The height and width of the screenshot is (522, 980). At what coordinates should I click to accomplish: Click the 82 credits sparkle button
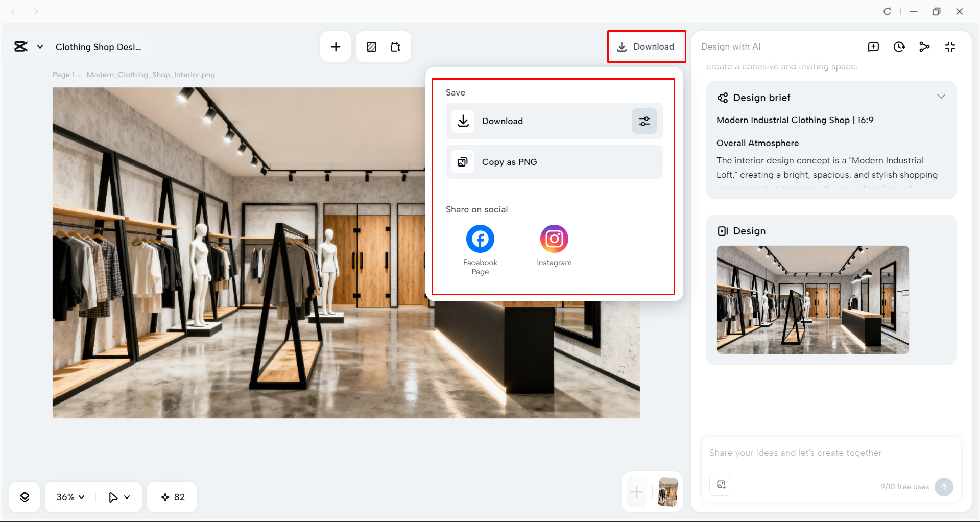(x=172, y=497)
